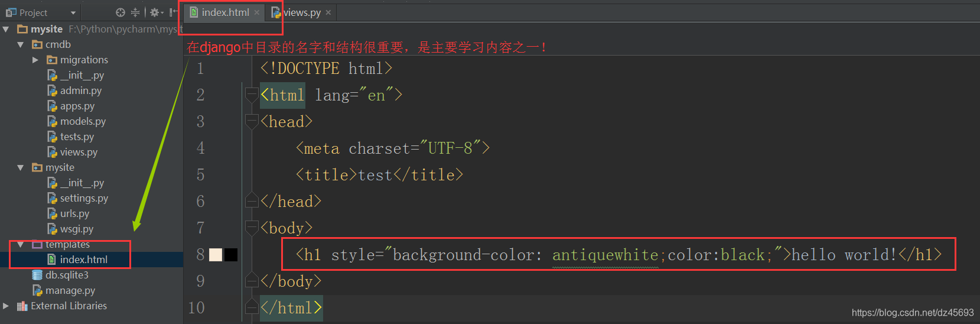Click the black gutter color swatch

pyautogui.click(x=231, y=255)
